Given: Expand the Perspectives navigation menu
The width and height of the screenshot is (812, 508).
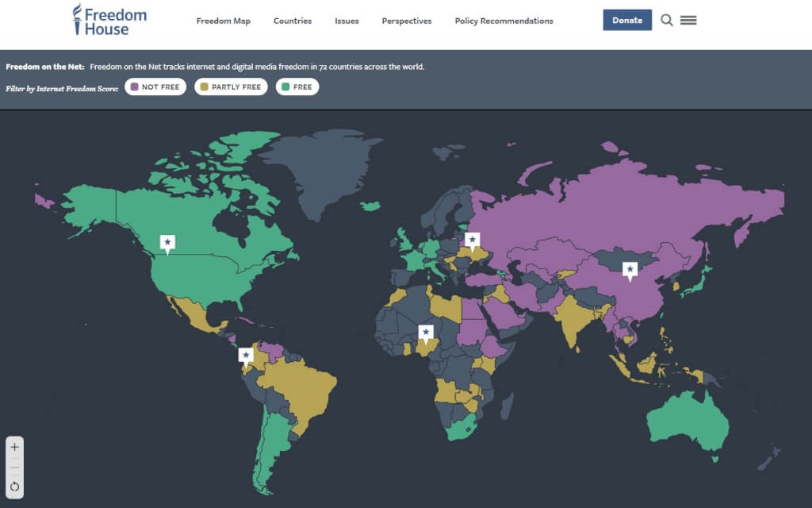Looking at the screenshot, I should tap(407, 21).
